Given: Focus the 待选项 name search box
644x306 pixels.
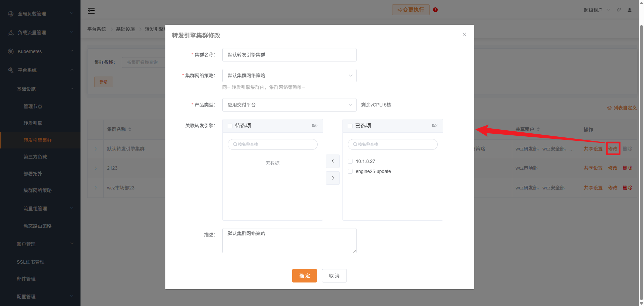Looking at the screenshot, I should pyautogui.click(x=272, y=144).
